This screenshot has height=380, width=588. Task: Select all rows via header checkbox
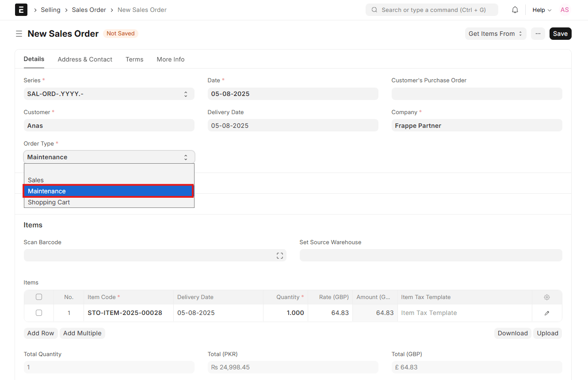(x=39, y=297)
